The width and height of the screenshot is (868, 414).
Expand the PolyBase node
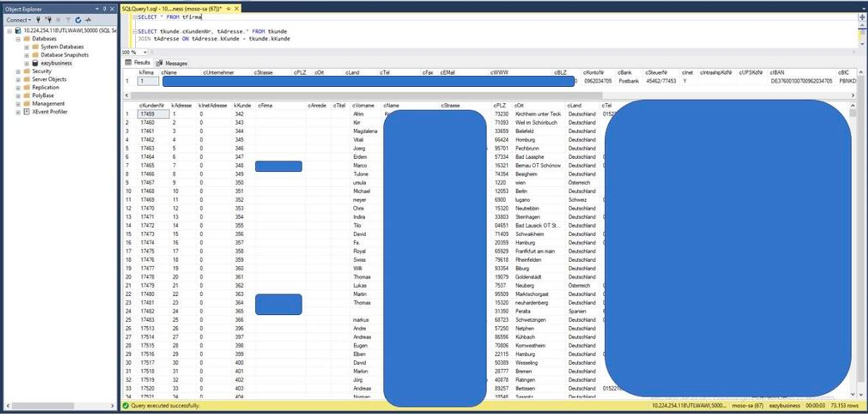pos(18,96)
